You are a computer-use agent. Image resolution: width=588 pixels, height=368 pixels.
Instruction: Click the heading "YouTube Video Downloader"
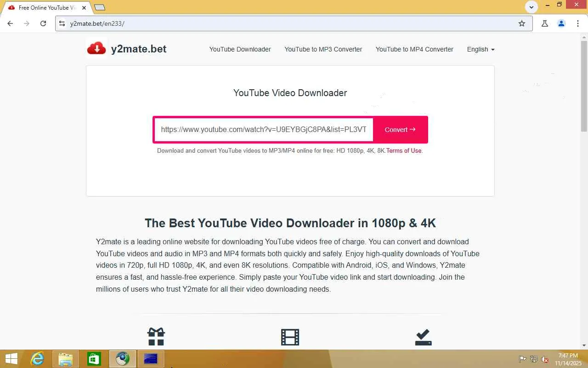click(x=290, y=93)
